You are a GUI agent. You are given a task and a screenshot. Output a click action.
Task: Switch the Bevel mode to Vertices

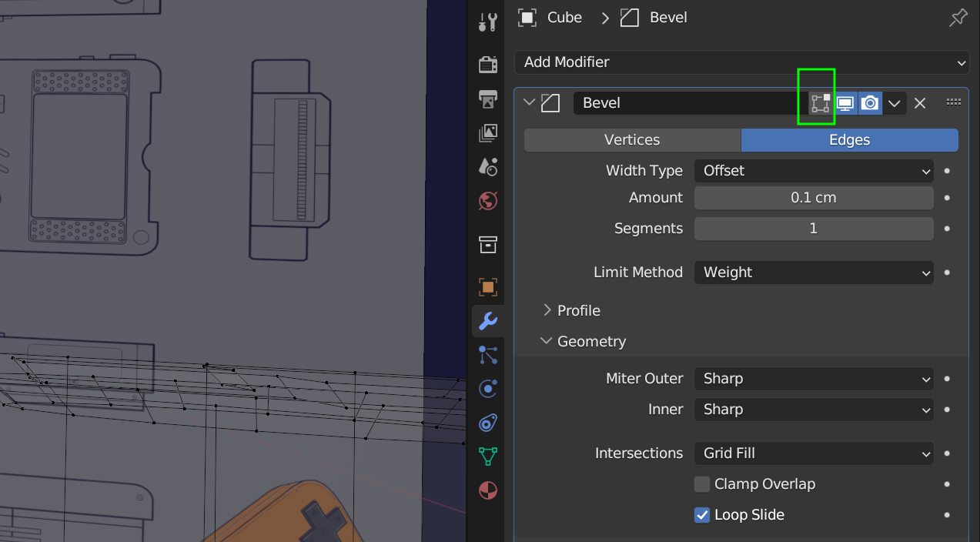(632, 140)
